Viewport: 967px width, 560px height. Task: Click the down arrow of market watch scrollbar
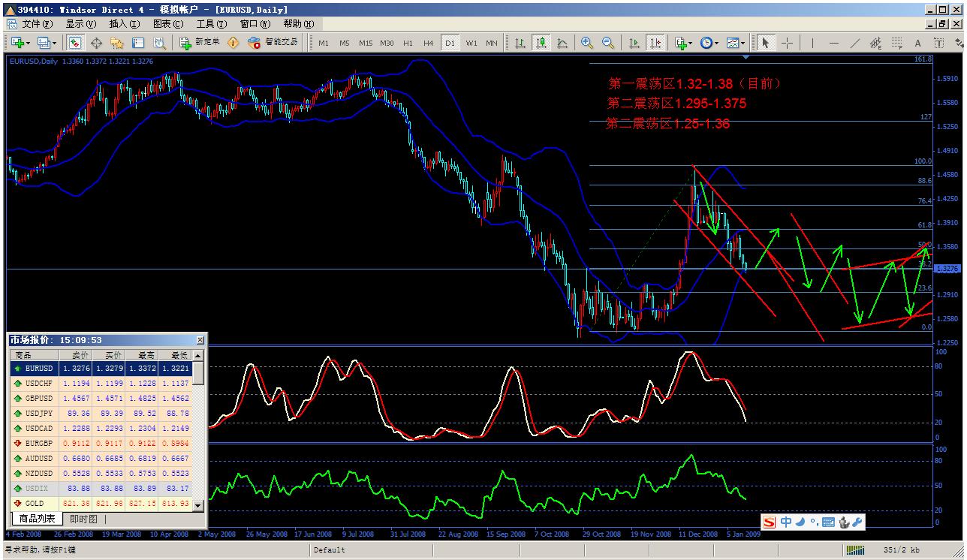tap(199, 505)
